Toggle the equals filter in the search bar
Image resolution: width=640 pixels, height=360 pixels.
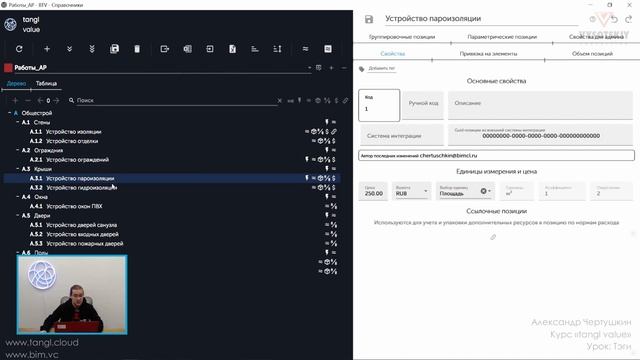pyautogui.click(x=309, y=100)
